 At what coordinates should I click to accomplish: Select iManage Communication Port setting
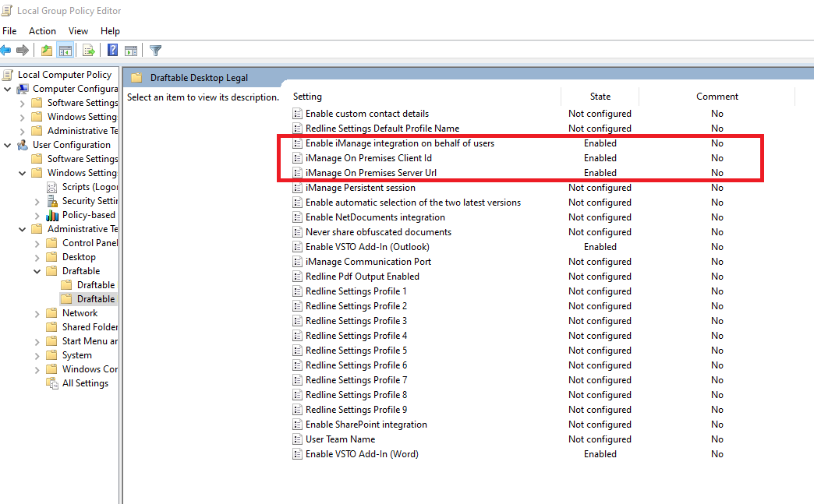tap(368, 262)
